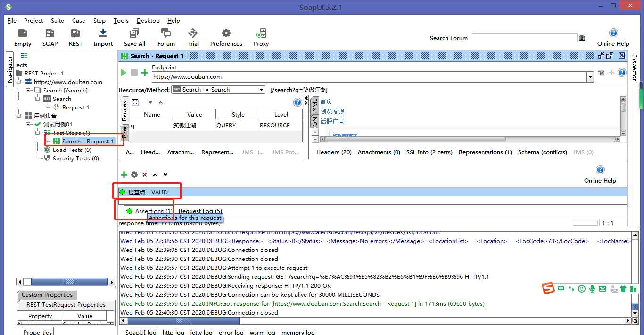Open the Desktop menu
The height and width of the screenshot is (335, 644).
(148, 20)
